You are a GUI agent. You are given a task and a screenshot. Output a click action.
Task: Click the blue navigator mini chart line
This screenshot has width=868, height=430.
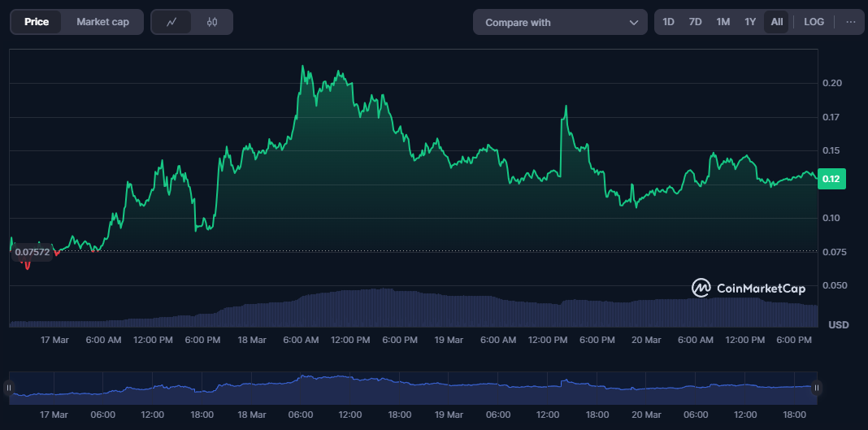406,383
